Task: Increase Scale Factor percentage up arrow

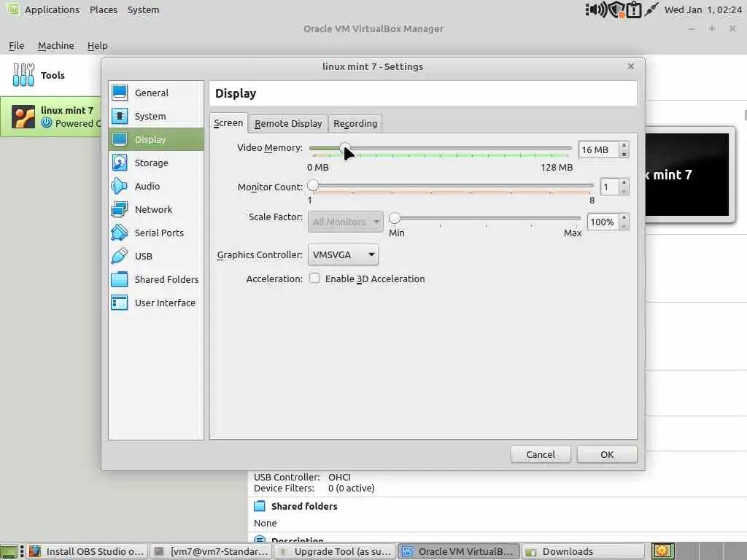Action: [x=624, y=217]
